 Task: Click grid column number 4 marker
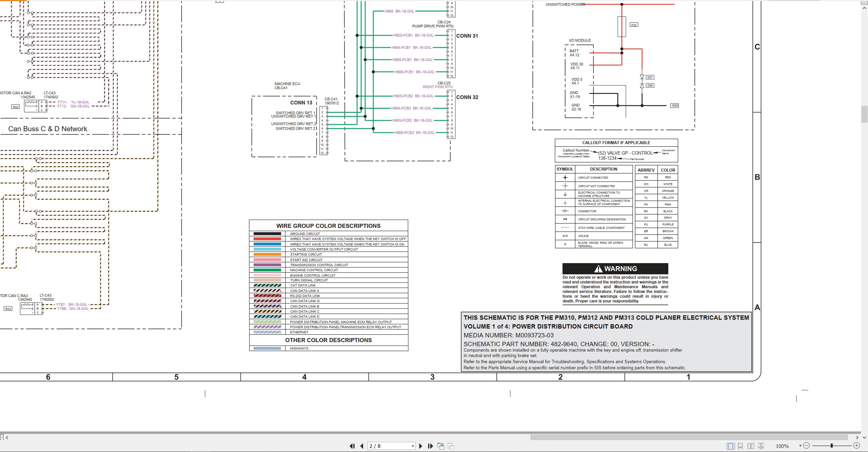[304, 377]
